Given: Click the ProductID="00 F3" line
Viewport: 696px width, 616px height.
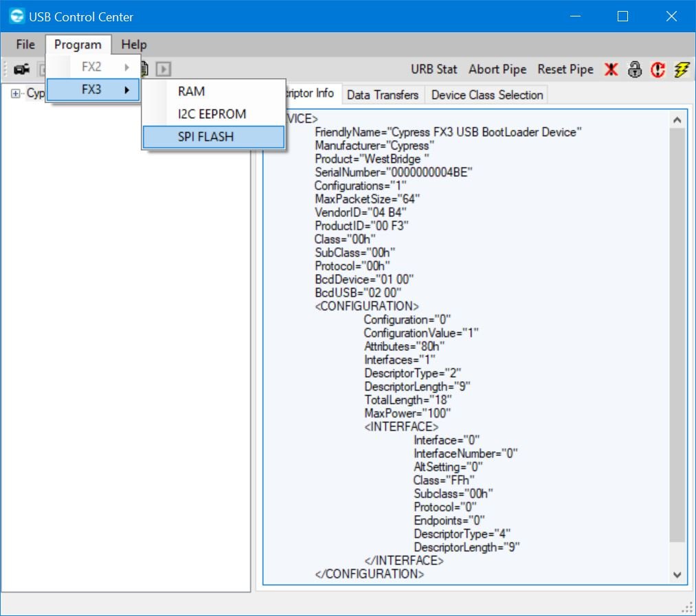Looking at the screenshot, I should (x=361, y=226).
